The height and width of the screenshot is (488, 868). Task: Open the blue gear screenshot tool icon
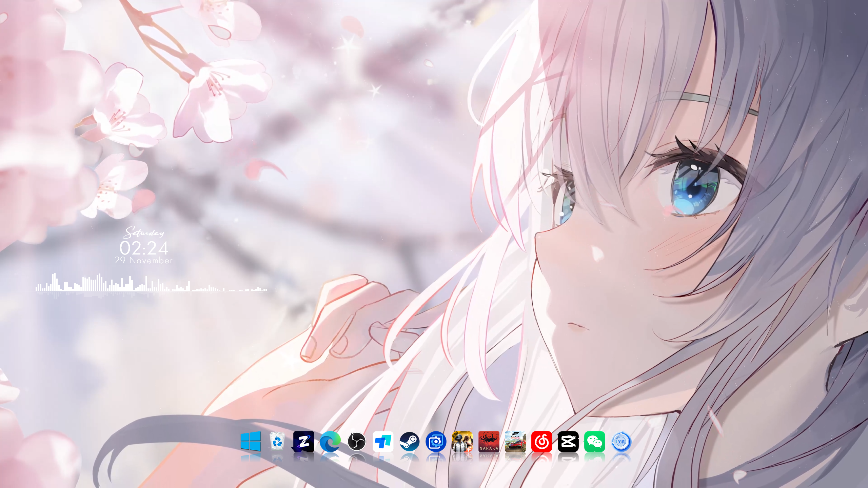pos(436,441)
